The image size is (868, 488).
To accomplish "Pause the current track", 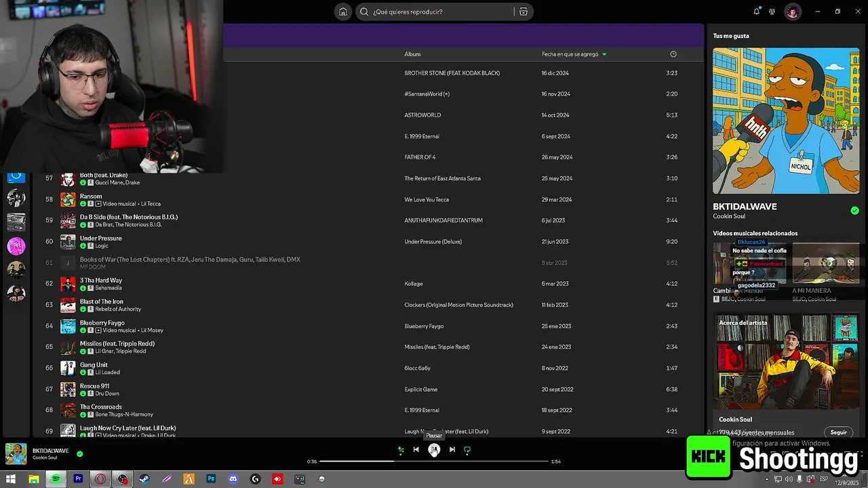I will (434, 449).
